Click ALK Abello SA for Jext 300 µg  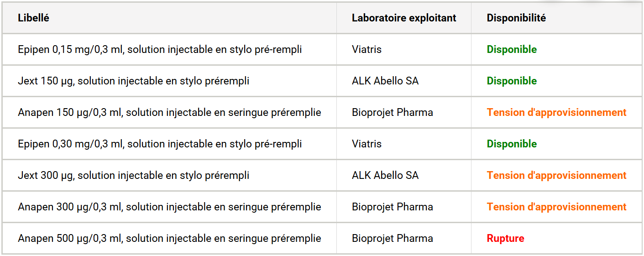point(385,175)
